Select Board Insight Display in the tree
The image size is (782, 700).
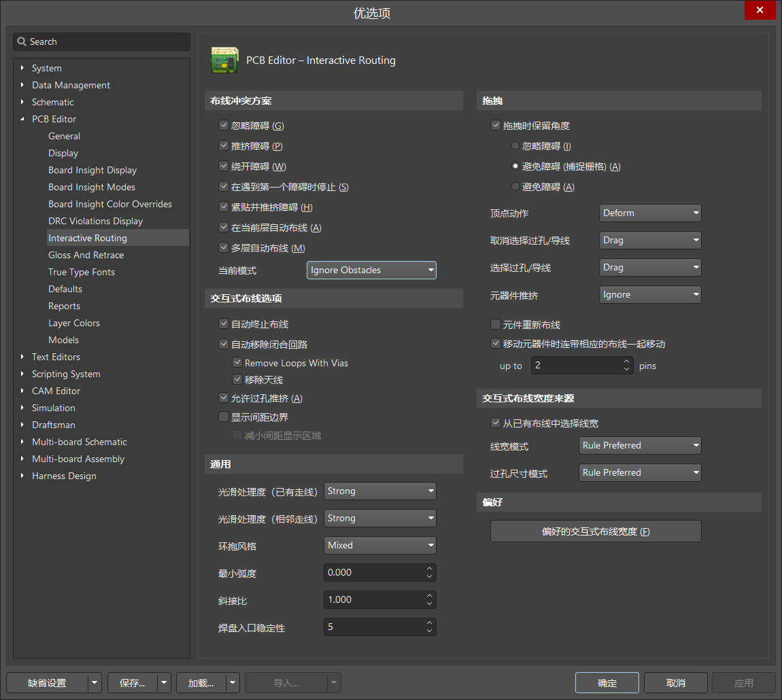coord(92,170)
